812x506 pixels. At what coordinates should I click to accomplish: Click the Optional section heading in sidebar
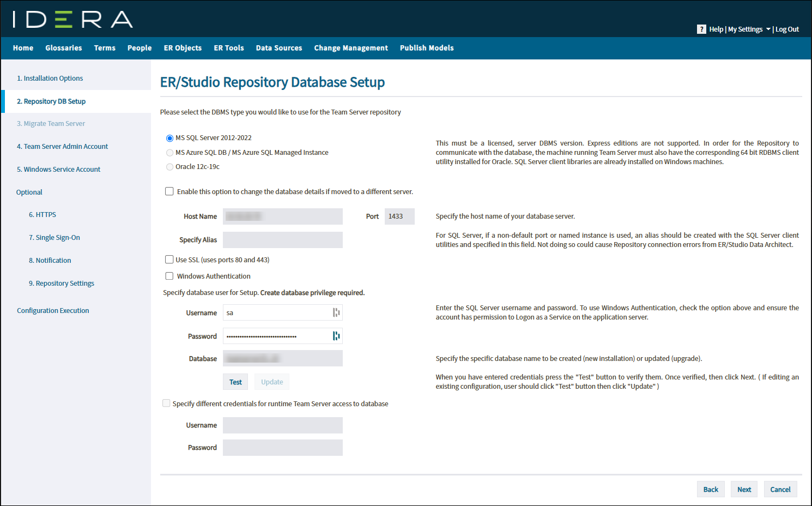29,192
